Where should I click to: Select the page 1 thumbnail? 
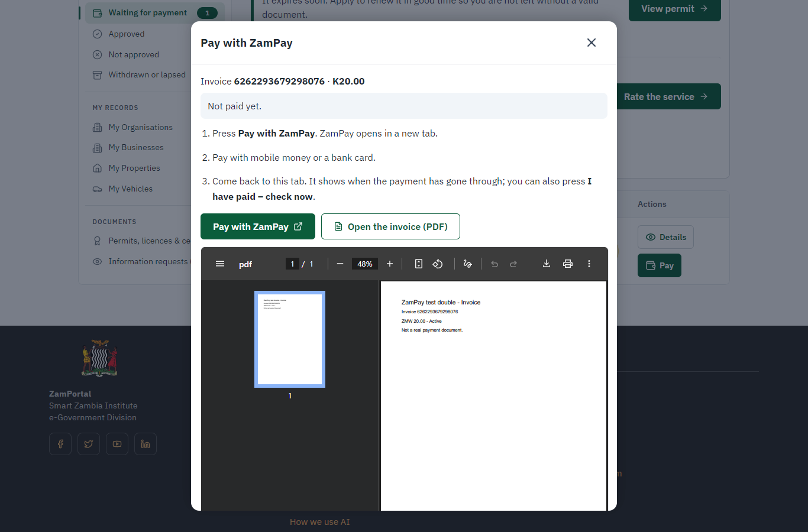[290, 339]
